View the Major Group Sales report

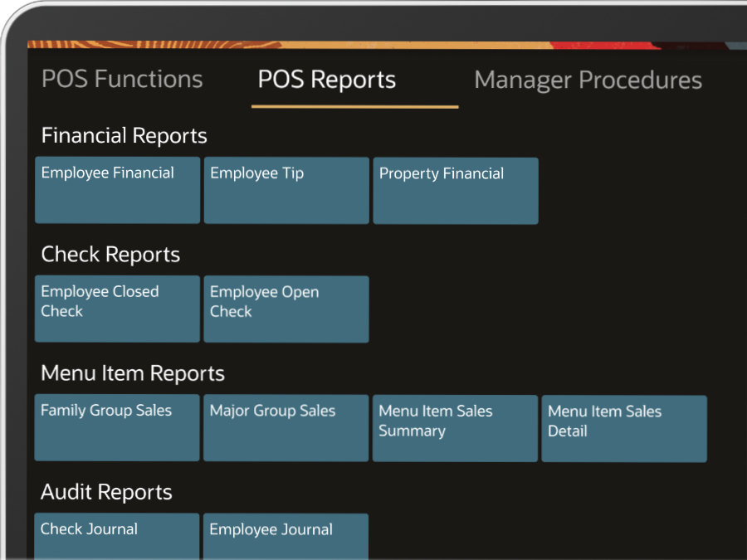click(x=286, y=428)
